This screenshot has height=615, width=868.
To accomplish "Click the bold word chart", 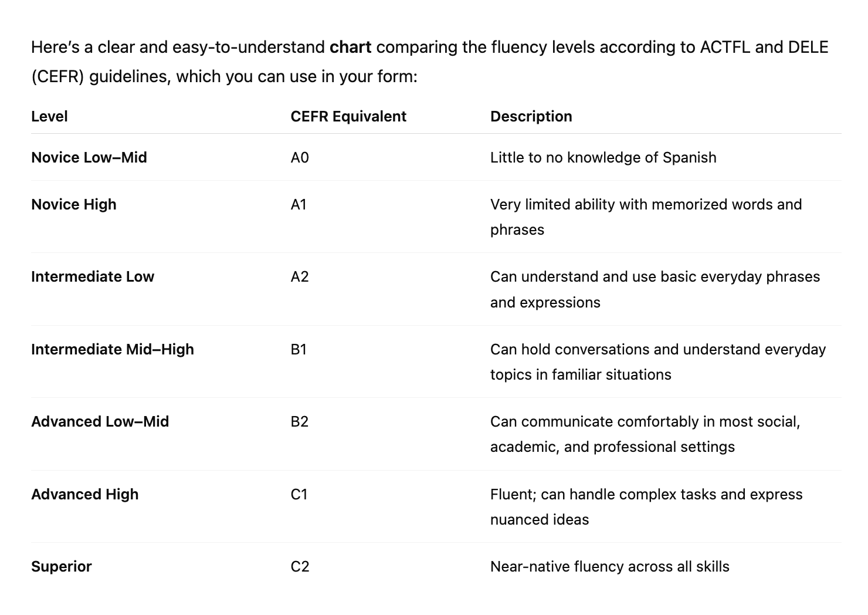I will [351, 47].
